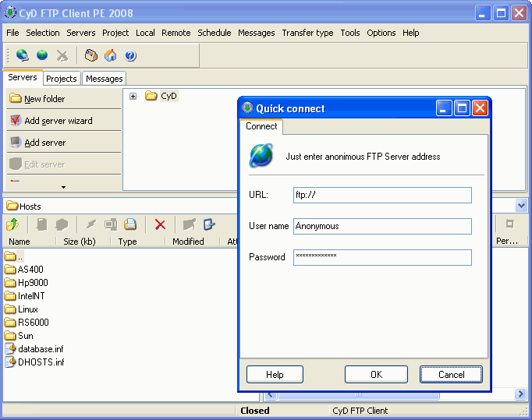Open the Messages menu in menu bar
Viewport: 532px width, 420px height.
pos(256,33)
